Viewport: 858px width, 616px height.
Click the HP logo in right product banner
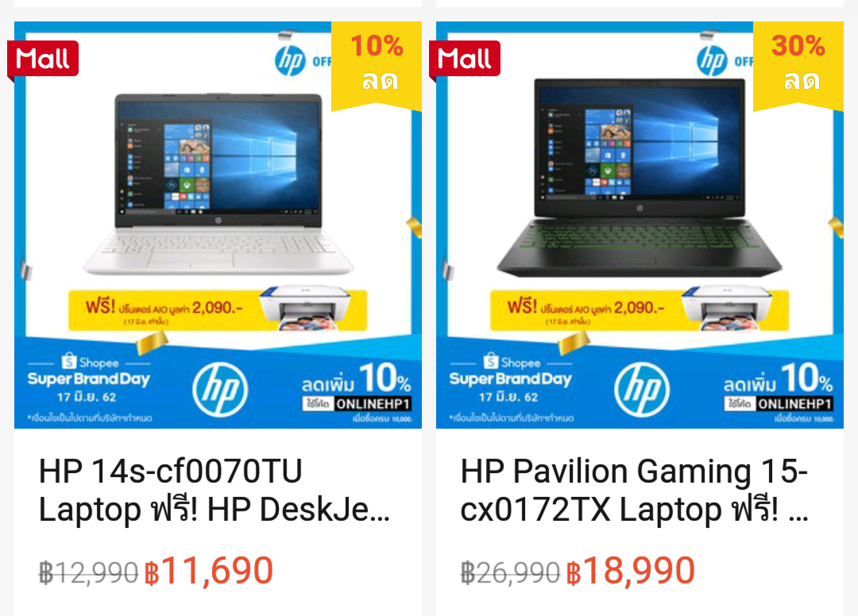pyautogui.click(x=642, y=389)
